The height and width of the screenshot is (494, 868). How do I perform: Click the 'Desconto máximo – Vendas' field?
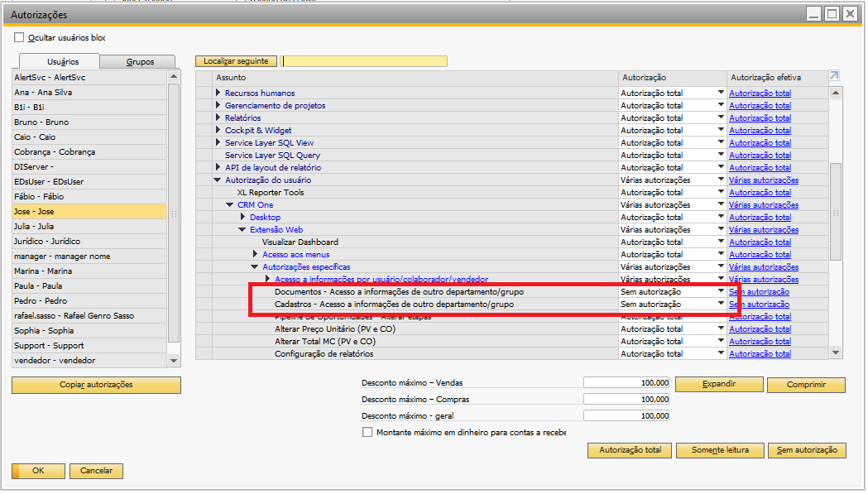pos(626,383)
